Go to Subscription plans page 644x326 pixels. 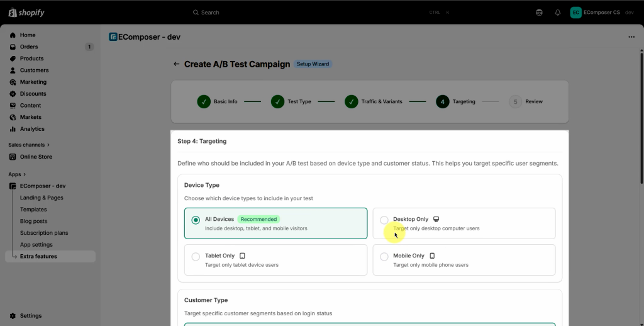(44, 233)
